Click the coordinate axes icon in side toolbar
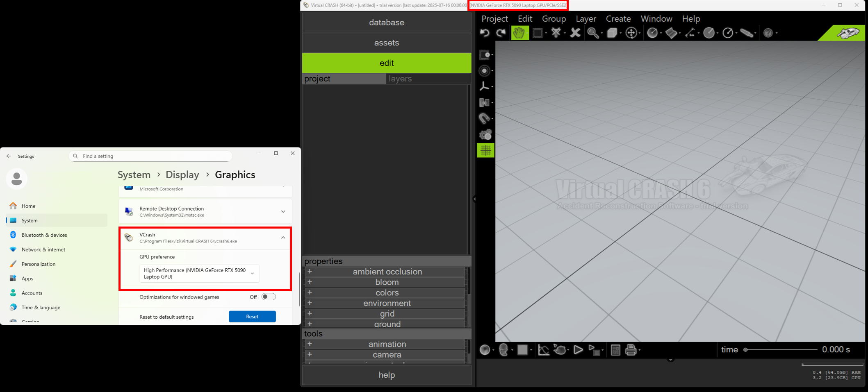Image resolution: width=868 pixels, height=392 pixels. [x=485, y=86]
